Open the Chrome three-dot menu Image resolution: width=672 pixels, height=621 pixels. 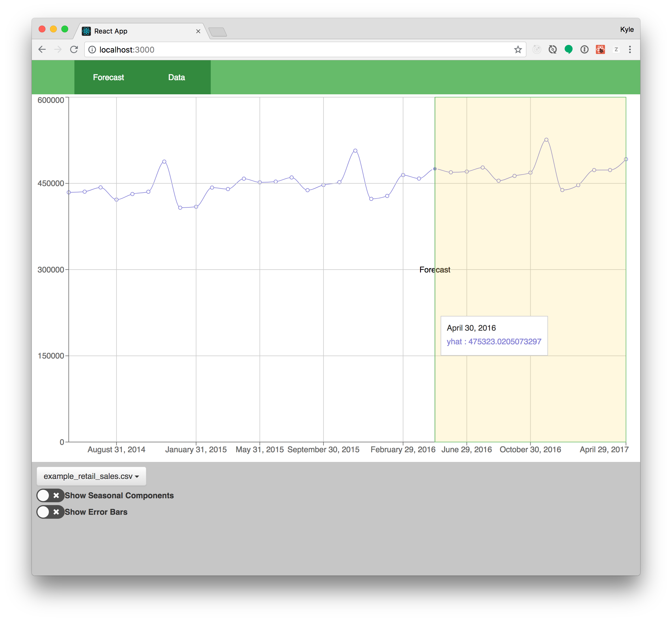pos(630,49)
